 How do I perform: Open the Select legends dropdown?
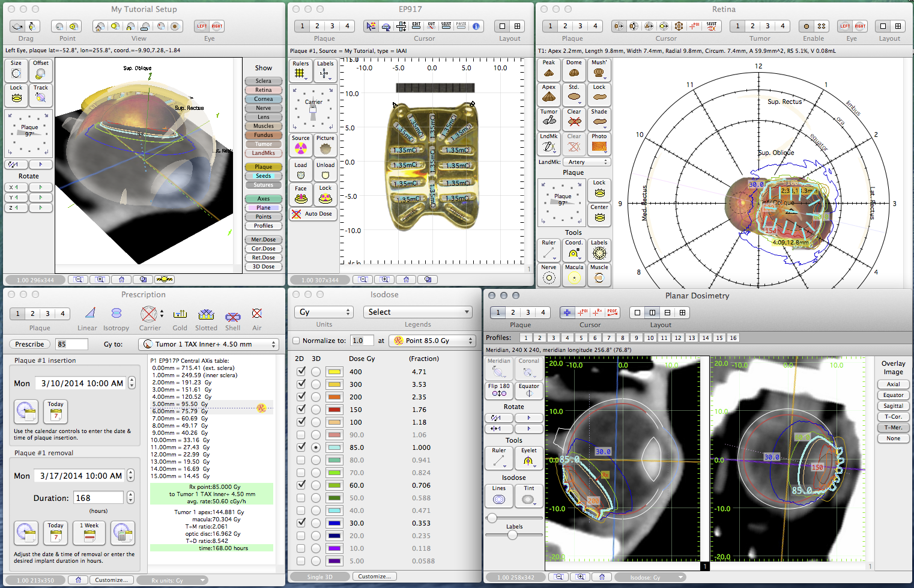(x=417, y=312)
